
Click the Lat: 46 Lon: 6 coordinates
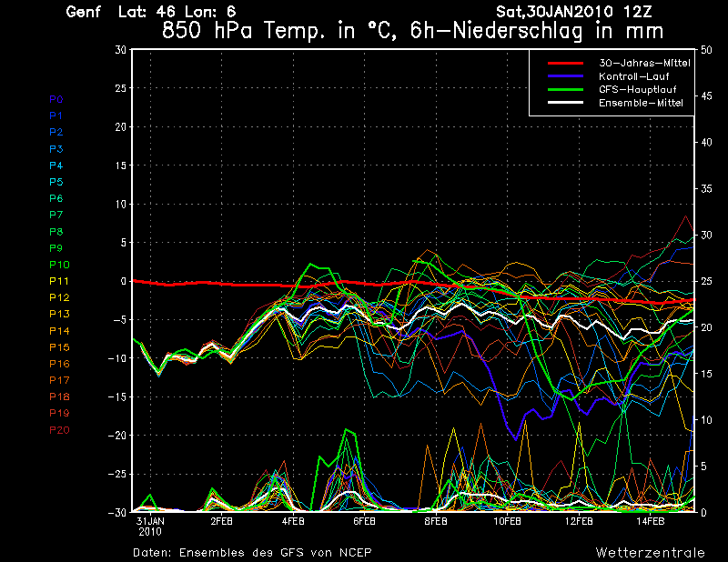[177, 12]
